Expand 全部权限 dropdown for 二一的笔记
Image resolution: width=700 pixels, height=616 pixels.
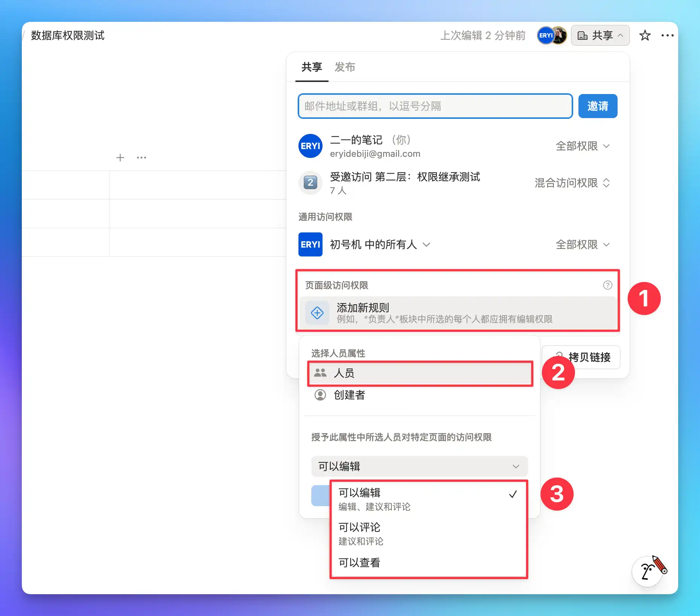[582, 146]
